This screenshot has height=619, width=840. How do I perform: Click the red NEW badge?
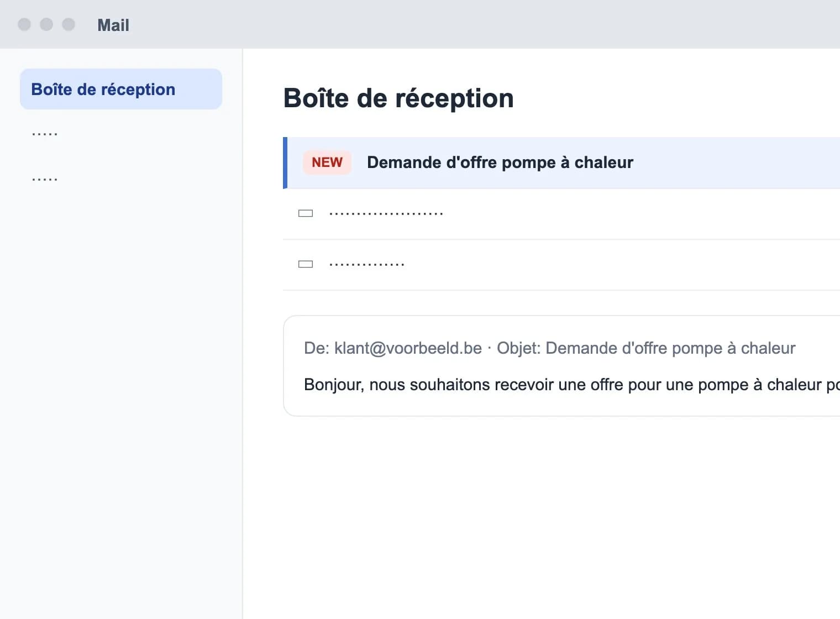(327, 162)
